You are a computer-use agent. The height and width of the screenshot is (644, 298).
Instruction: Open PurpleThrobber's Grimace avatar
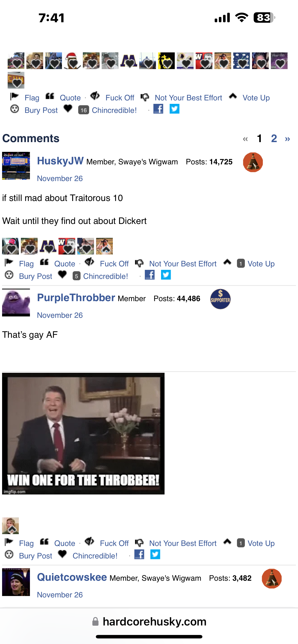click(x=16, y=303)
